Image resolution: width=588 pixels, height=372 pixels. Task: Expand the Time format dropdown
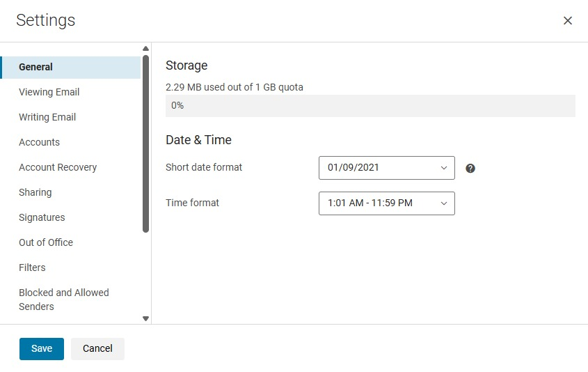[386, 203]
